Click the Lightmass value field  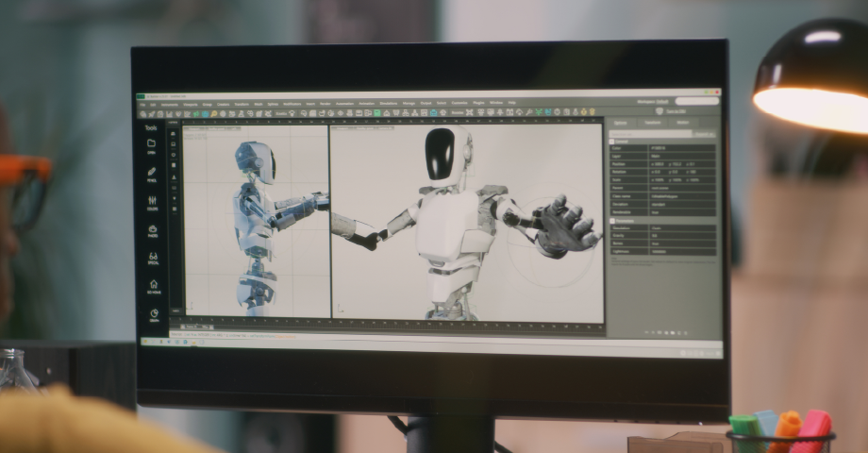pos(682,251)
